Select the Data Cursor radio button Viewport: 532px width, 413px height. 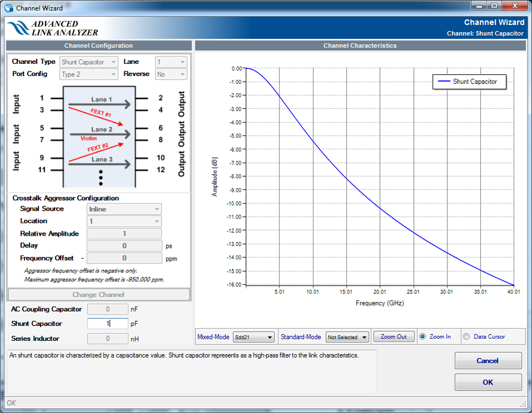466,336
